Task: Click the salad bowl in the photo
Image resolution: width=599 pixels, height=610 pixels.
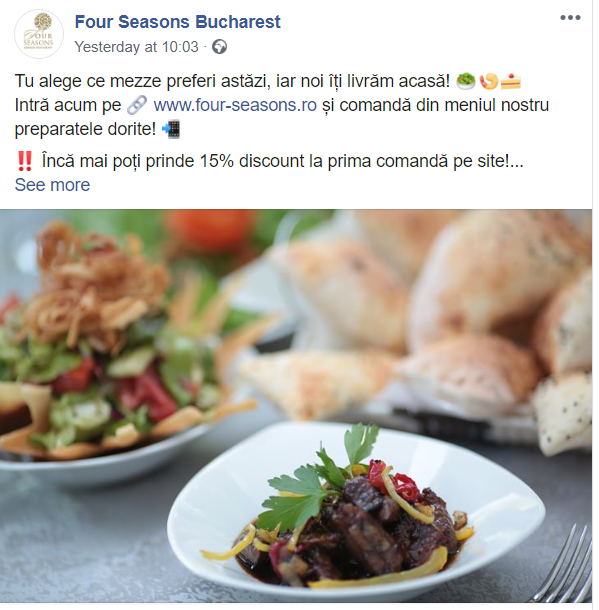Action: [105, 350]
